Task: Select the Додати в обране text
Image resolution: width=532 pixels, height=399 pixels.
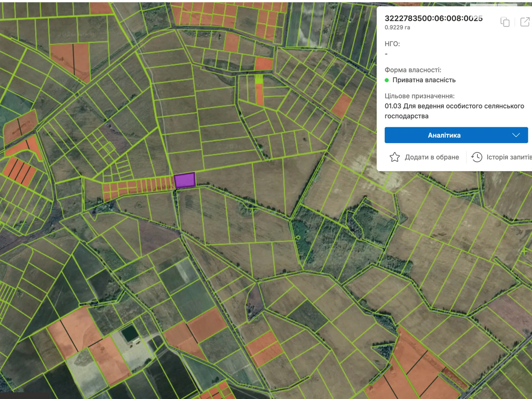Action: coord(432,157)
